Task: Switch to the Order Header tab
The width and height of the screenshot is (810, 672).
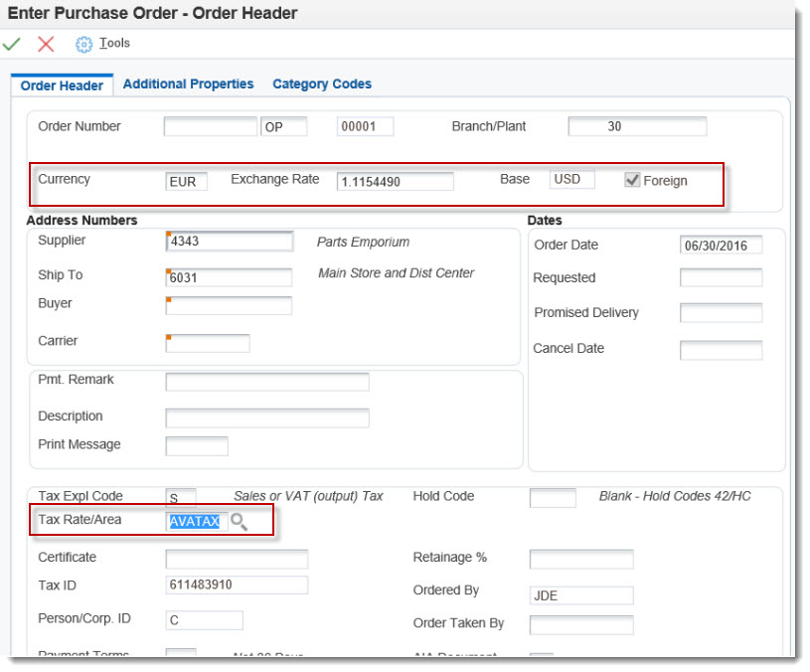Action: (x=62, y=85)
